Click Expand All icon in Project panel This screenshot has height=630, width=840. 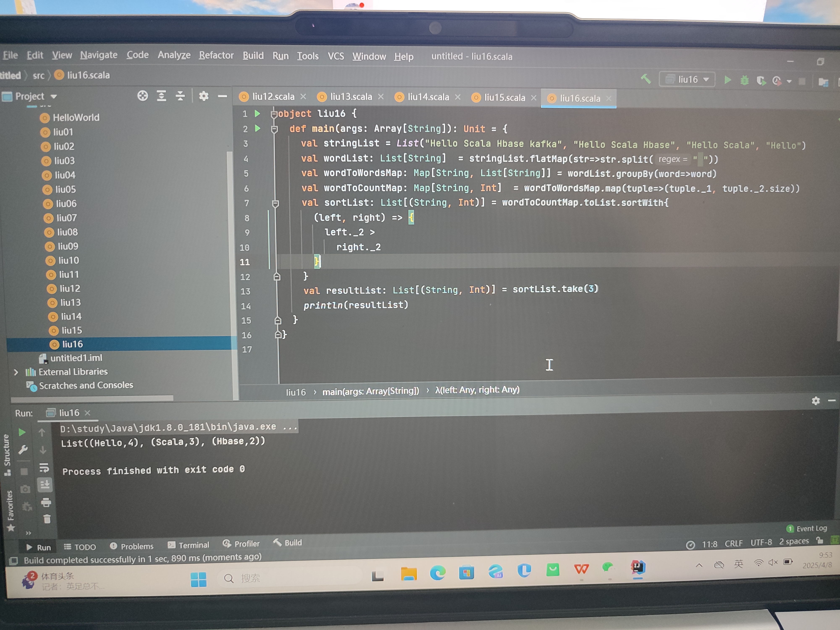click(161, 96)
